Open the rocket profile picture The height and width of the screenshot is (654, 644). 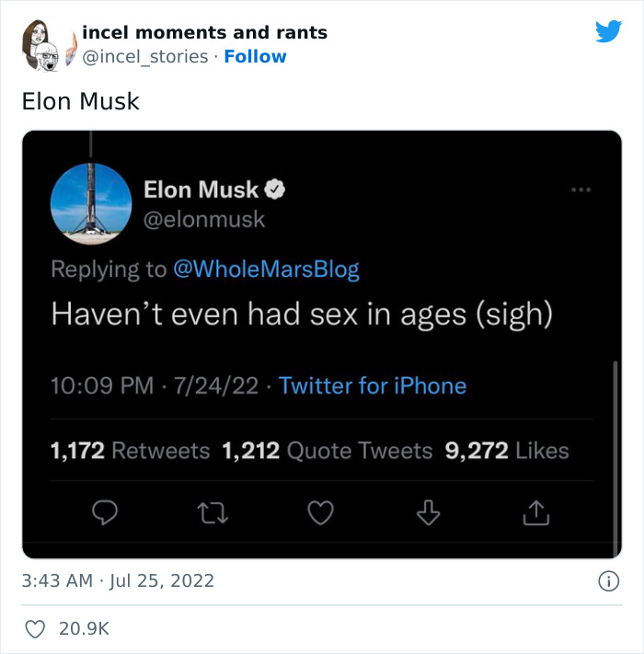coord(91,204)
